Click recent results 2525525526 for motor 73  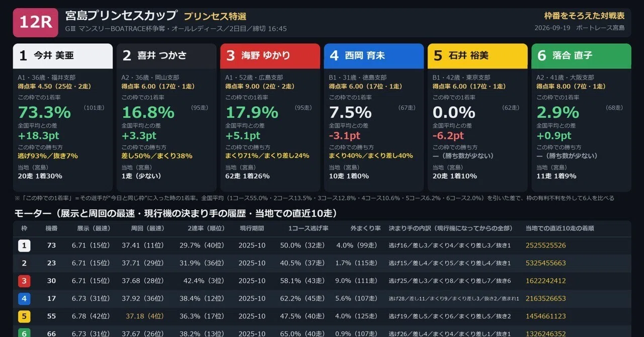(x=546, y=245)
